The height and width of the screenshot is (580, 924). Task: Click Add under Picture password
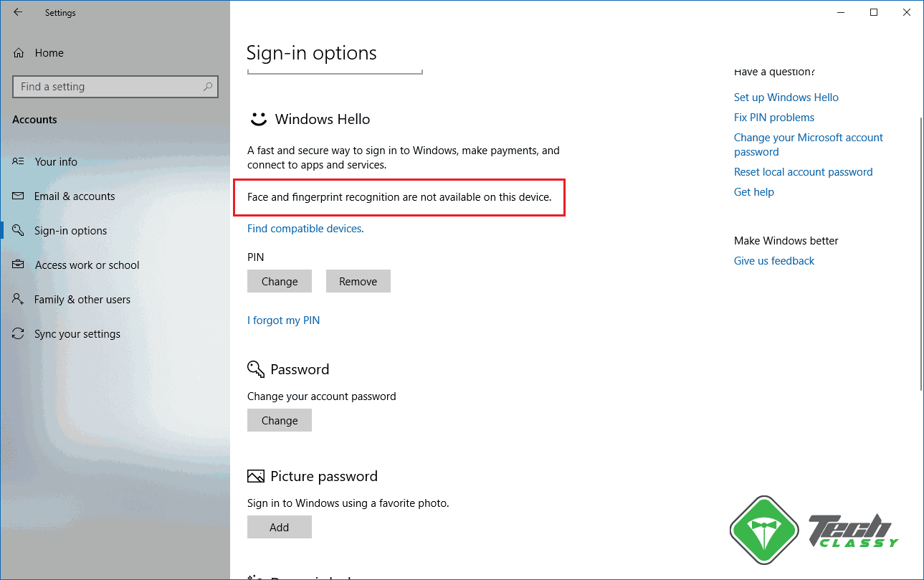(x=279, y=526)
